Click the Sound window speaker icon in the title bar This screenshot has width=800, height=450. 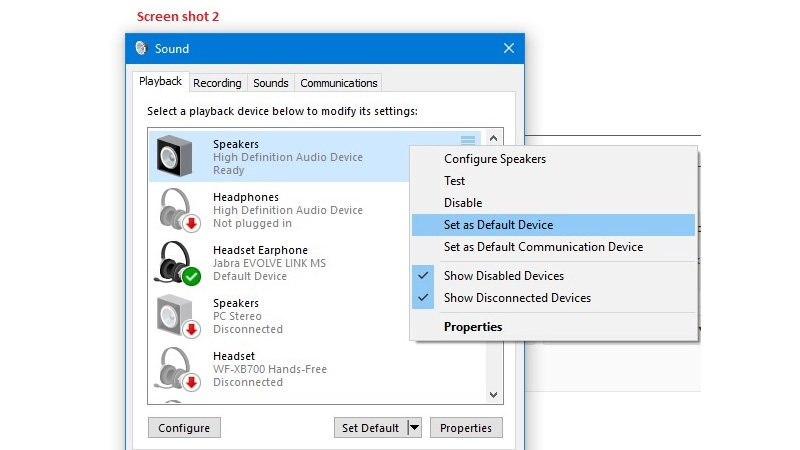pyautogui.click(x=141, y=48)
